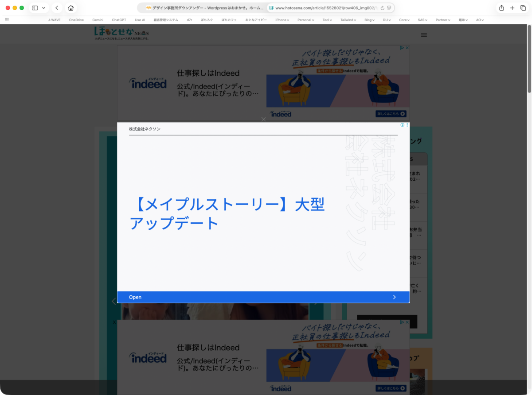Open the ChatGPT bookmark

(x=119, y=20)
